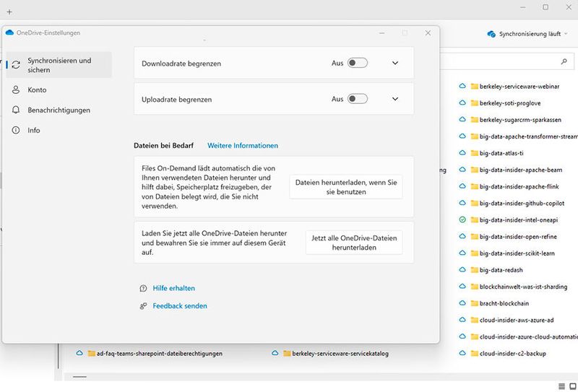This screenshot has width=578, height=392.
Task: Select folder blockchainwelt-was-ist-sharding
Action: click(x=523, y=287)
